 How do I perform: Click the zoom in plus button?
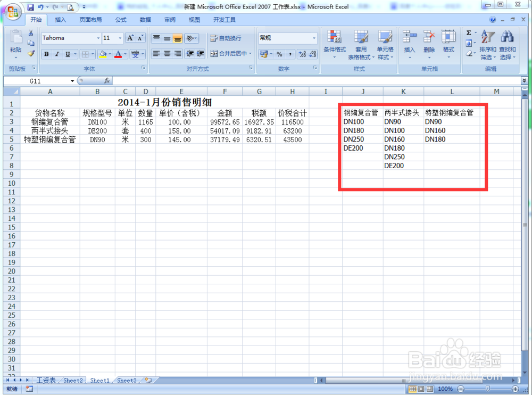(x=515, y=389)
